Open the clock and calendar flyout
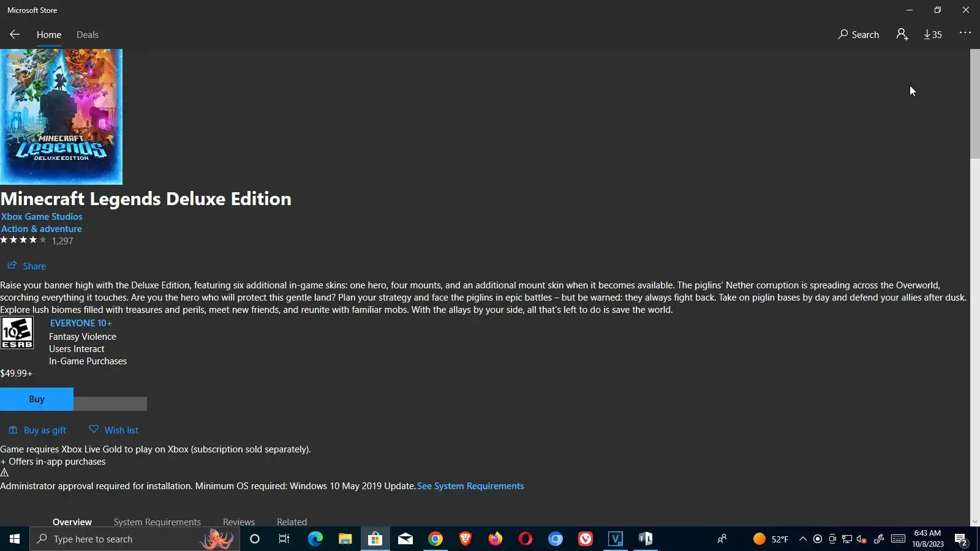Viewport: 980px width, 551px height. click(927, 539)
